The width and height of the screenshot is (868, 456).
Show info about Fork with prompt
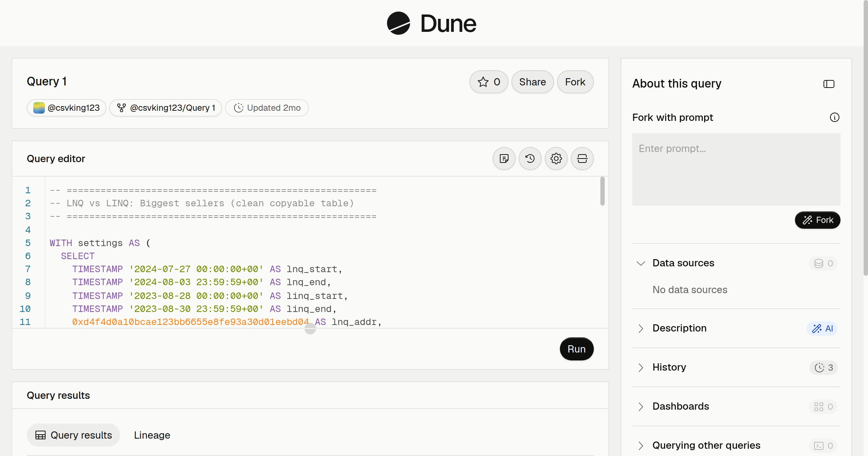click(834, 117)
